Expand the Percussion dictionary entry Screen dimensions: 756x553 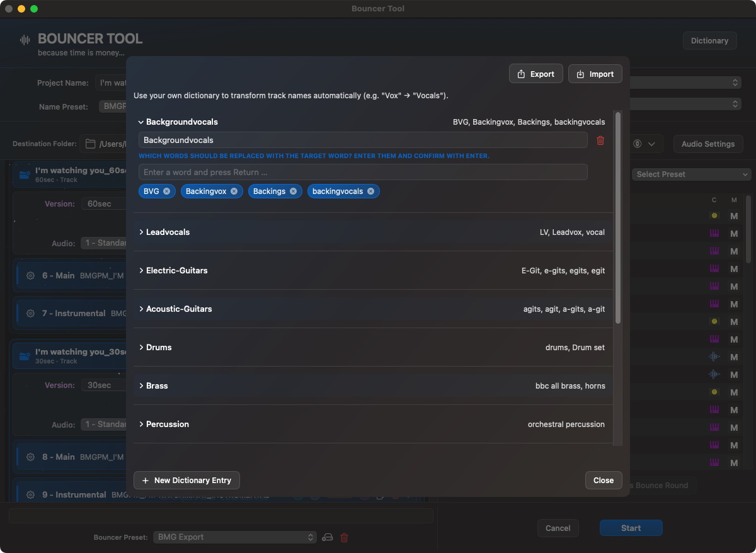pos(141,425)
